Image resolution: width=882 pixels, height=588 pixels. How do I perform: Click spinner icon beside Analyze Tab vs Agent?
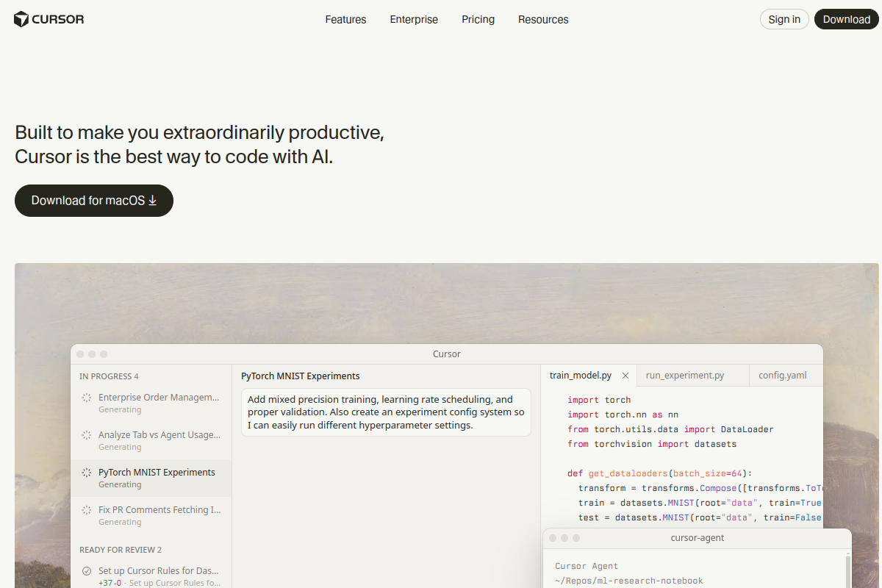tap(87, 435)
